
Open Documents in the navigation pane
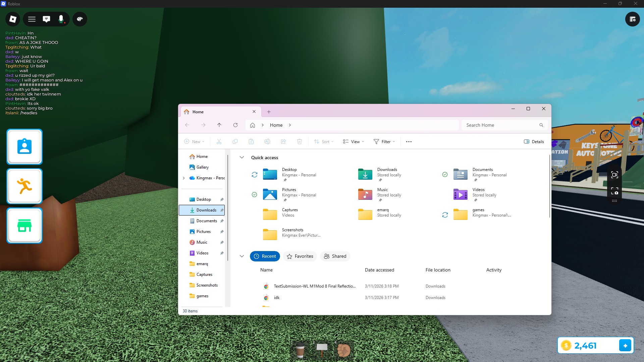[202, 221]
